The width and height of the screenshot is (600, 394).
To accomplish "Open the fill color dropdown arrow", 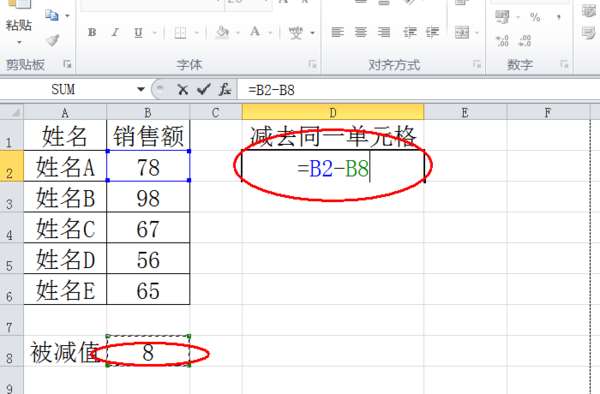I will [238, 33].
